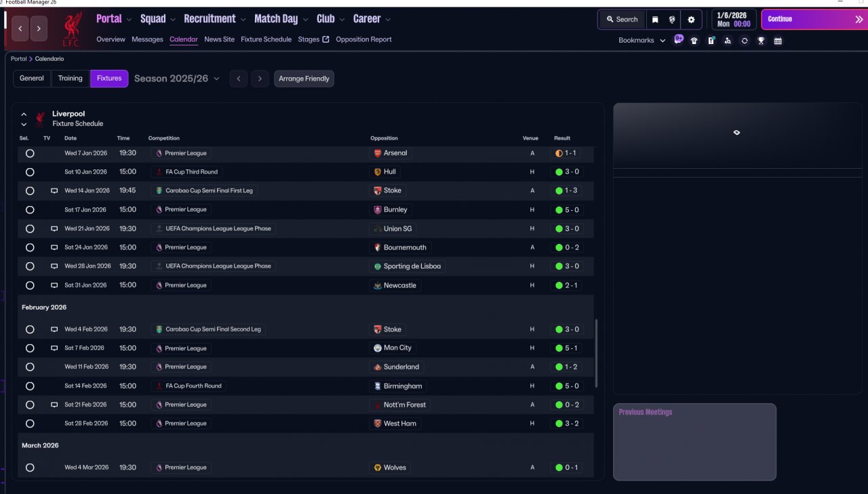Open the Search button
The height and width of the screenshot is (494, 868).
point(622,20)
